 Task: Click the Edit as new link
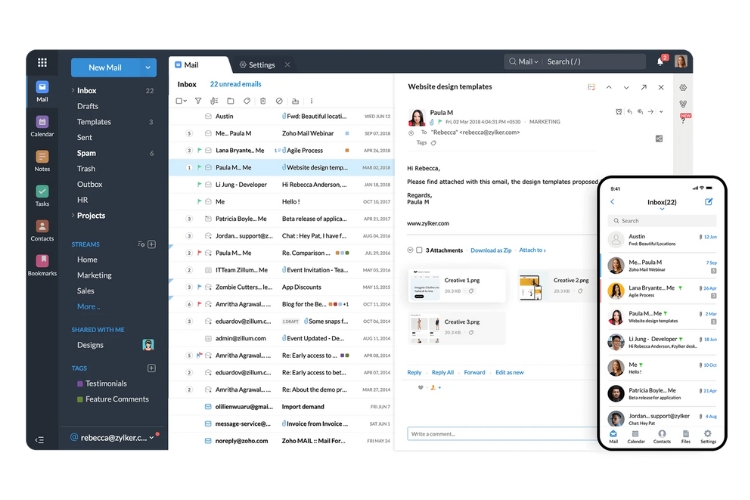pyautogui.click(x=509, y=372)
